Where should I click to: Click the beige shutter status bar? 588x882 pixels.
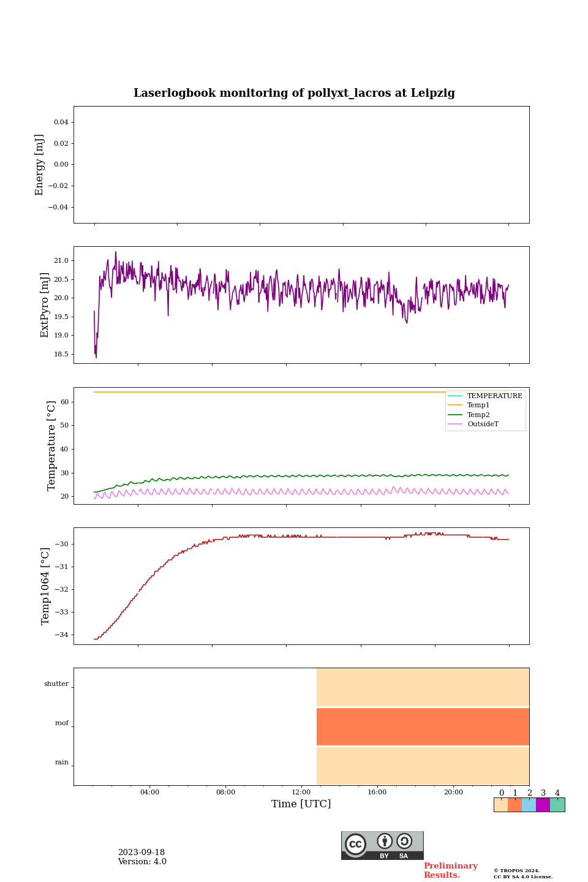pos(423,687)
